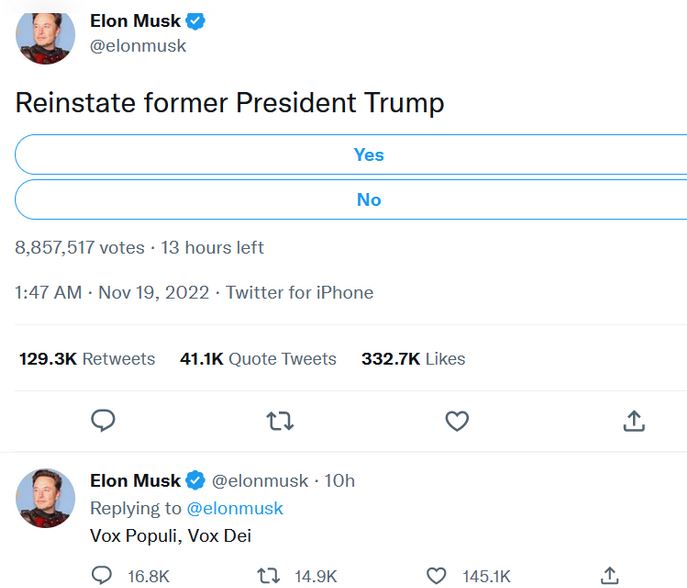The height and width of the screenshot is (588, 687).
Task: Open the @elonmusk mention in Replying to
Action: (x=235, y=508)
